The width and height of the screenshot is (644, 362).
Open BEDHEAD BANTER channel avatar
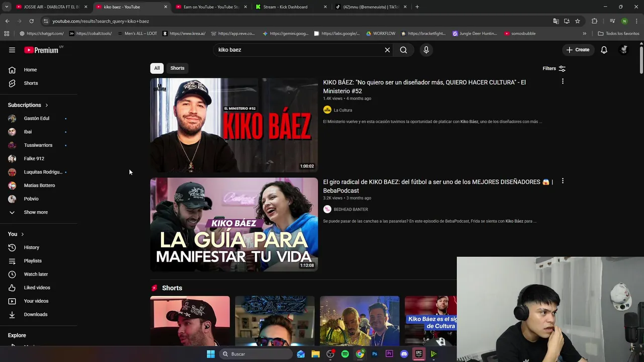(327, 209)
